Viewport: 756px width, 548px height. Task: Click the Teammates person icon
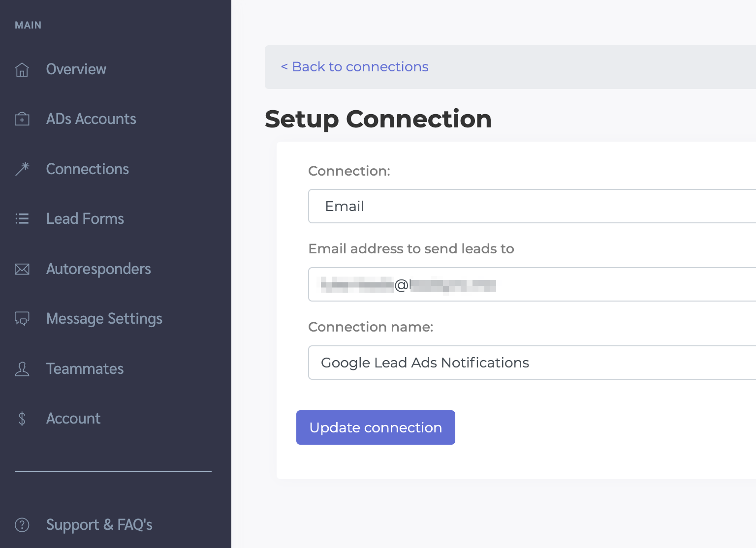(22, 369)
